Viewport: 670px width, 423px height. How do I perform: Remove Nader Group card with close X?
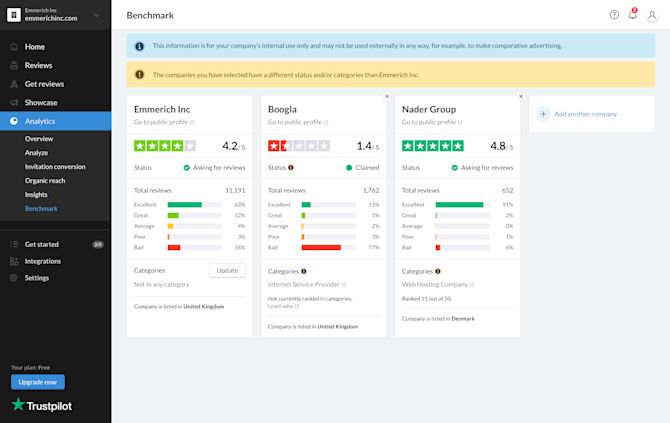(521, 97)
